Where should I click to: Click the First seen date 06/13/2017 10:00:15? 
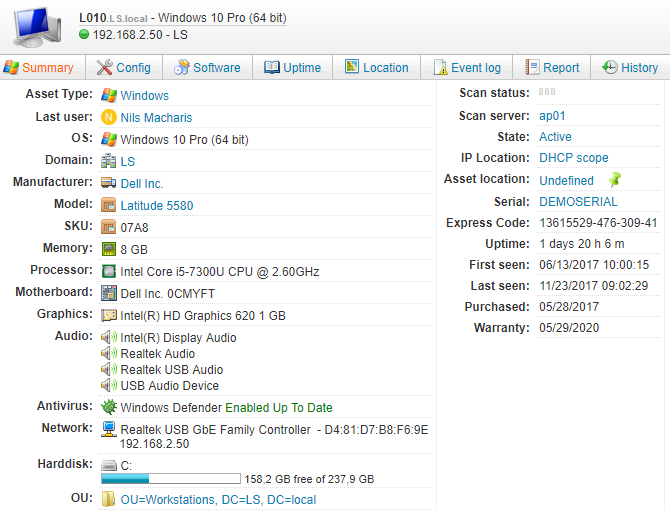tap(594, 264)
